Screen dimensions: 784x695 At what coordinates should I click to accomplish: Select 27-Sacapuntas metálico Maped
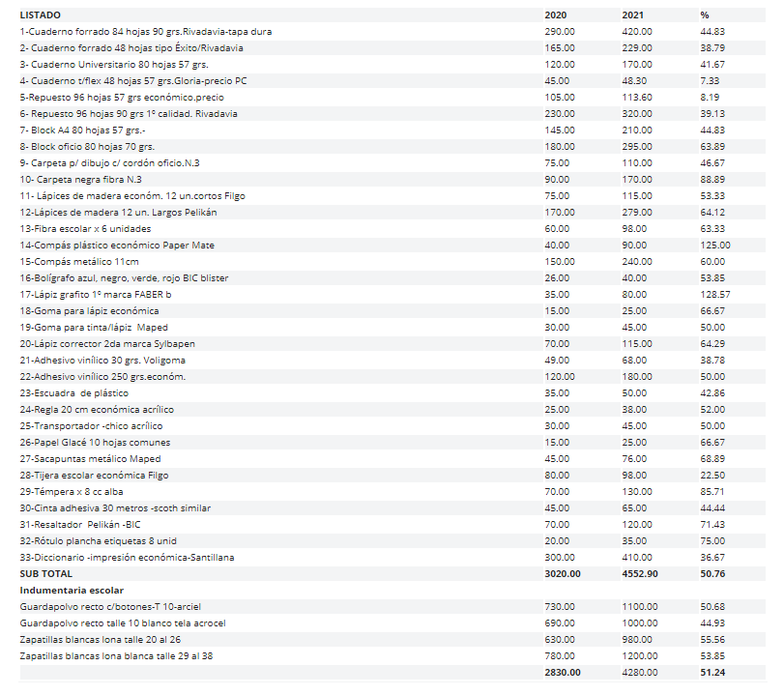click(x=392, y=459)
